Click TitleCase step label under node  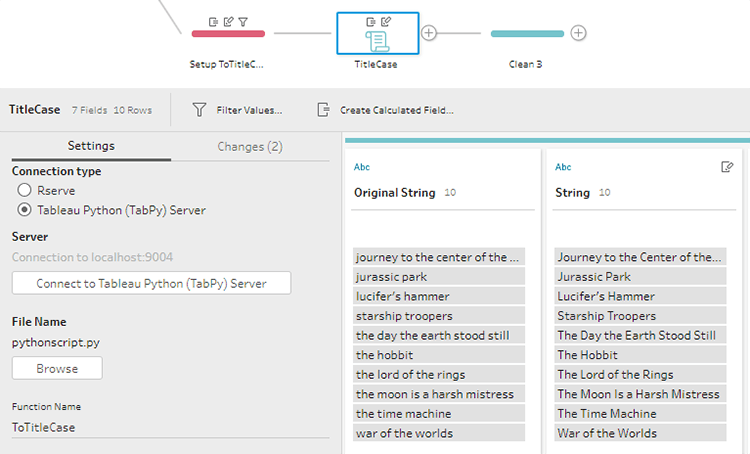tap(376, 64)
